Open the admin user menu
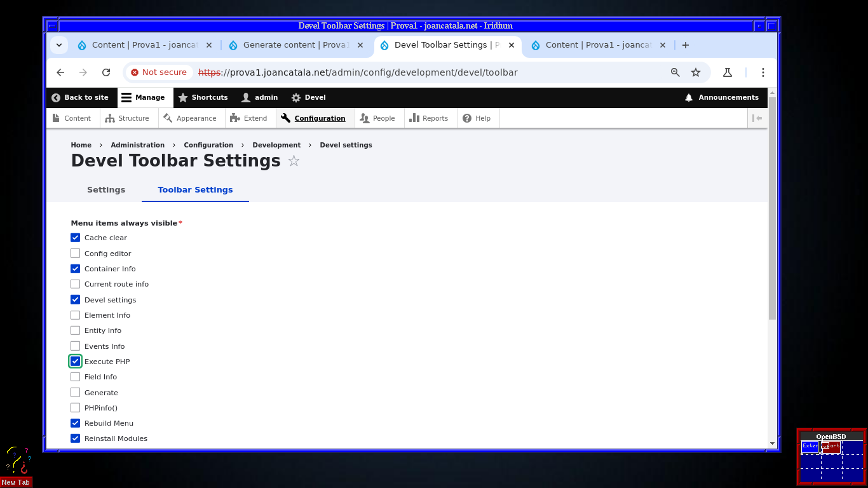Viewport: 868px width, 488px height. click(260, 98)
